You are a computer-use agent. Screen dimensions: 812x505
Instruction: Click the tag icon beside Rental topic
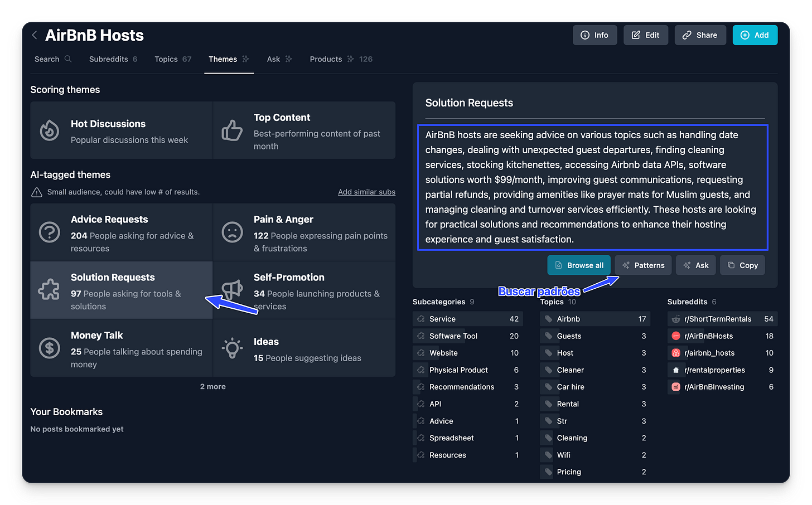(x=549, y=404)
